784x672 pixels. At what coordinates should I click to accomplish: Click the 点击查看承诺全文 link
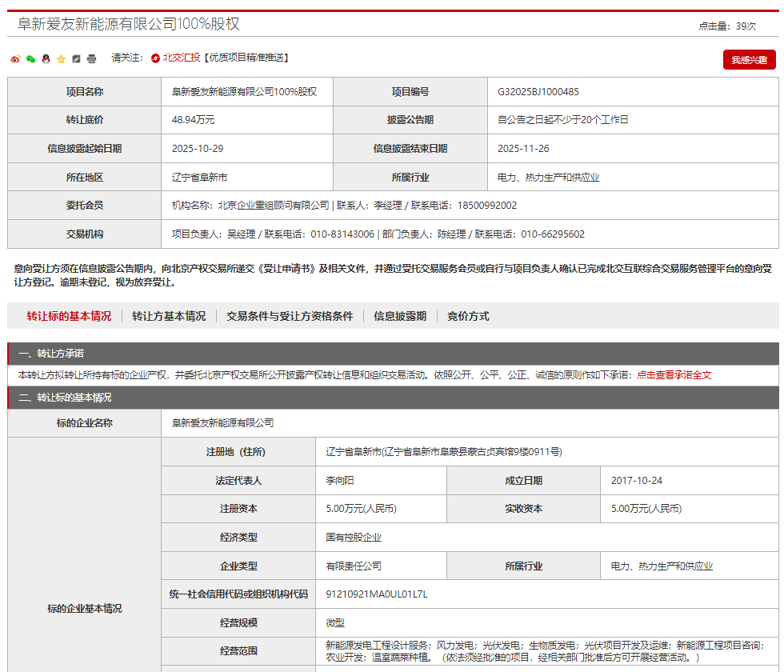click(x=674, y=374)
